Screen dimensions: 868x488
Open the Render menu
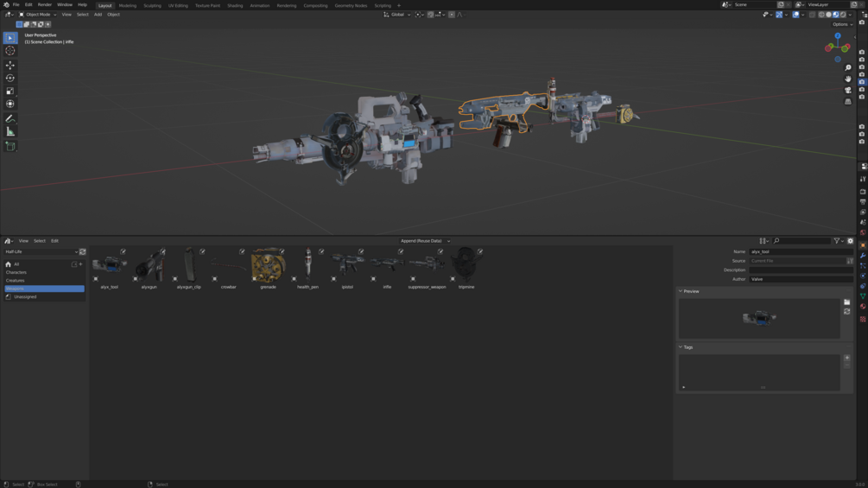point(44,4)
